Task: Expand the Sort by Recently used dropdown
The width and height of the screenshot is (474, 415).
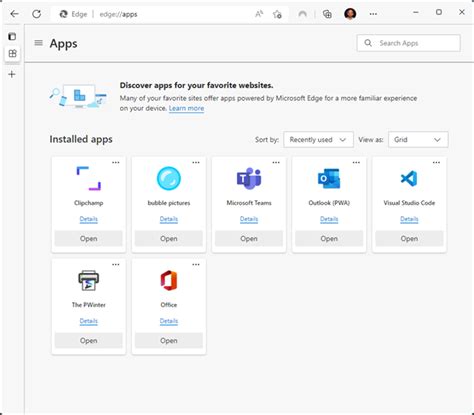Action: tap(318, 140)
